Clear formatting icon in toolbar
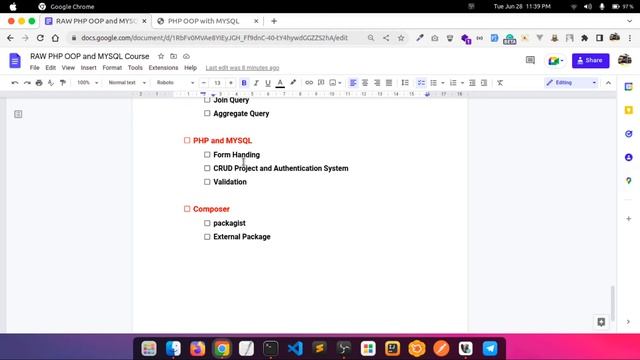 pyautogui.click(x=500, y=83)
